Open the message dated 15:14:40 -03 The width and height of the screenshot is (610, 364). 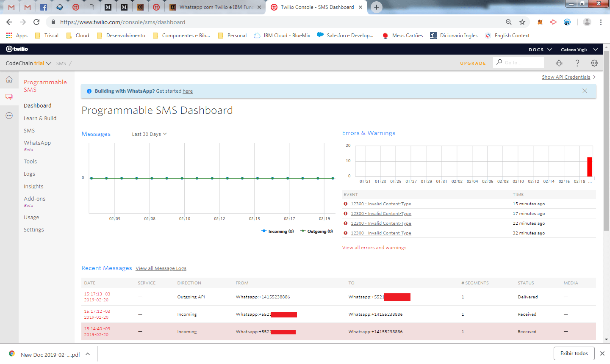pos(97,331)
